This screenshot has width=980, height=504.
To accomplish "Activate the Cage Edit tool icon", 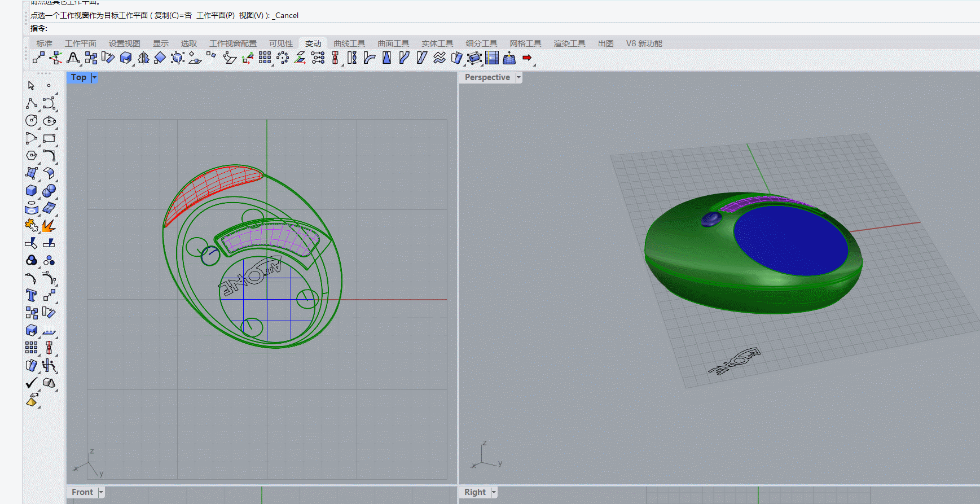I will coord(474,58).
